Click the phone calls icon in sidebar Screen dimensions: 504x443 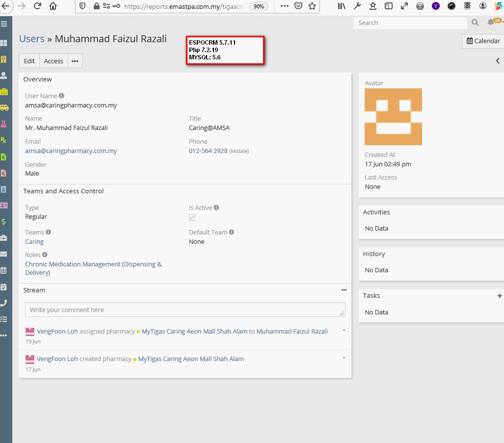tap(4, 303)
